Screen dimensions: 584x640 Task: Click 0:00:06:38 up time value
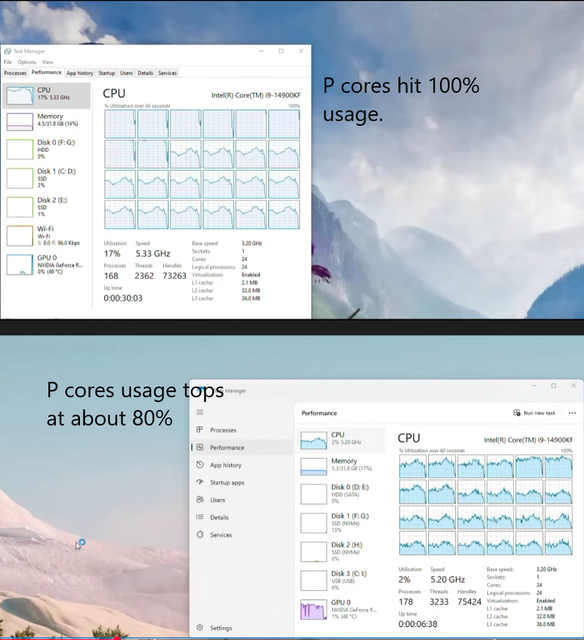click(x=417, y=624)
